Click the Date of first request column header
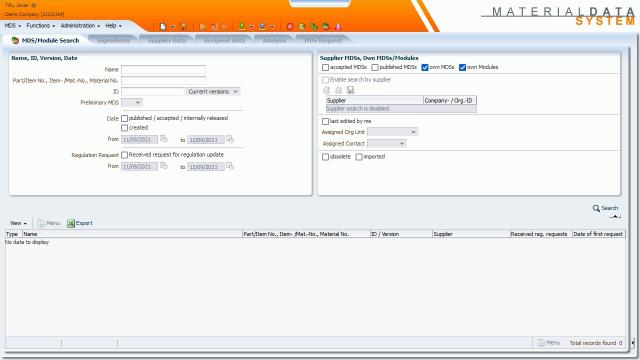640x360 pixels. [x=598, y=234]
